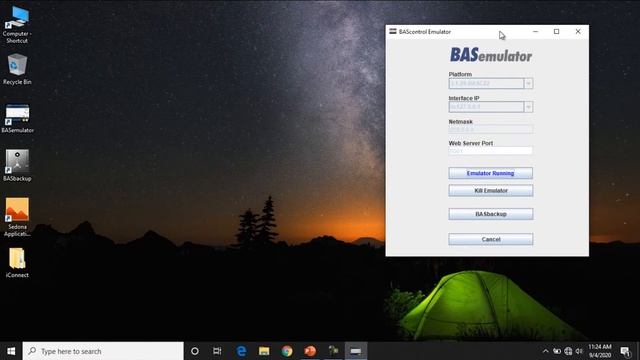Open File Explorer from the taskbar
The width and height of the screenshot is (640, 360).
point(264,351)
